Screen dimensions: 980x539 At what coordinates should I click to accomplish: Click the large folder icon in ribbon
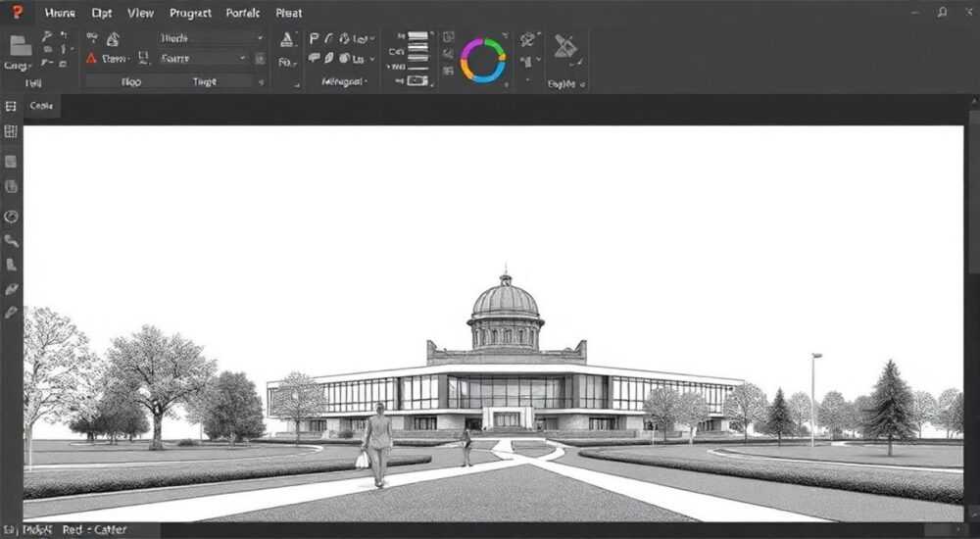22,46
